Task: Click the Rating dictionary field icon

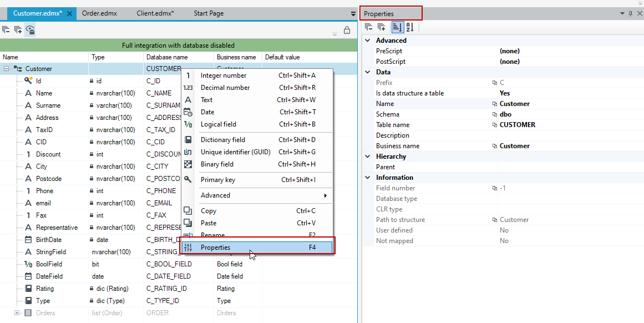Action: point(28,289)
